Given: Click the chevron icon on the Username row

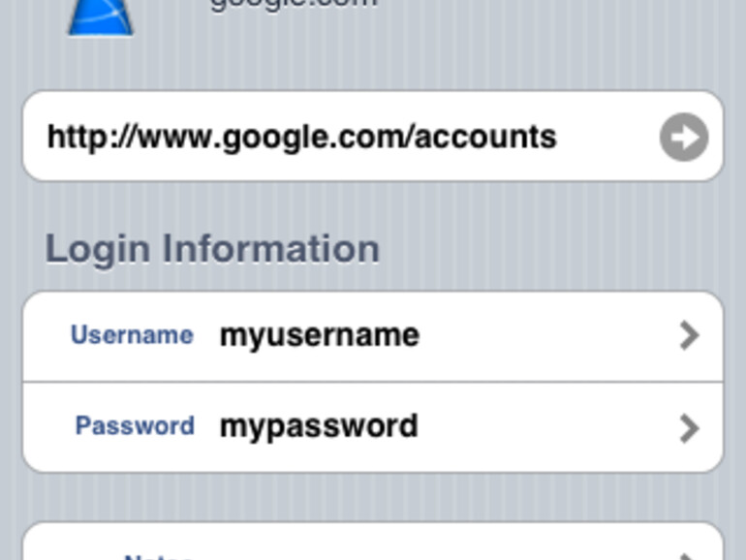Looking at the screenshot, I should click(x=689, y=335).
